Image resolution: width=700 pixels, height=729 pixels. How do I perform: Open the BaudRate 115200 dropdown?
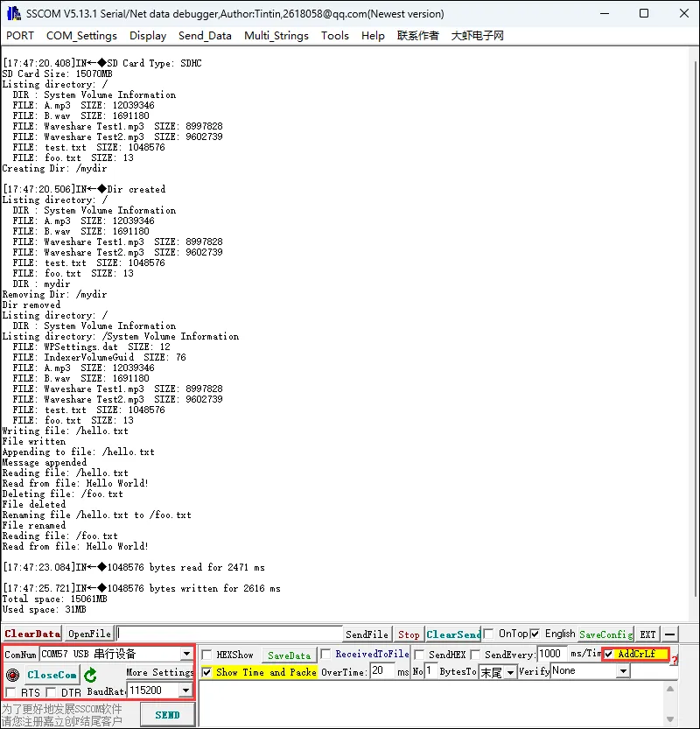coord(185,690)
